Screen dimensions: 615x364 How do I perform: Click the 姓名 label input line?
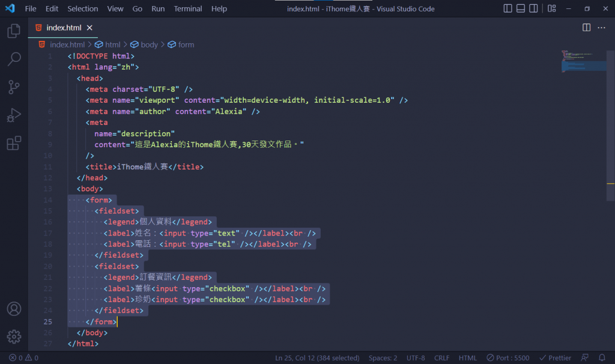[210, 233]
